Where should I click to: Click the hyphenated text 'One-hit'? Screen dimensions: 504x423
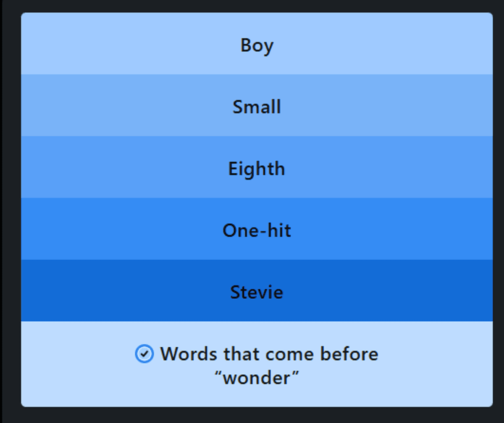point(257,230)
